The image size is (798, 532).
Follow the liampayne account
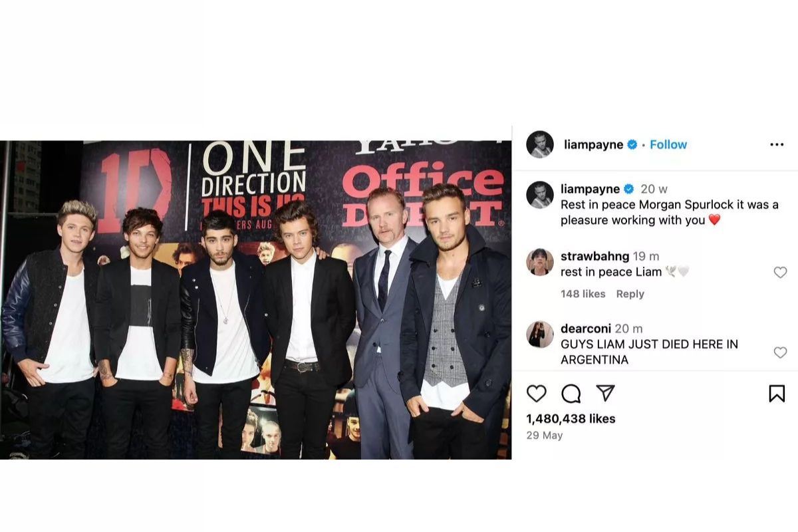point(668,144)
